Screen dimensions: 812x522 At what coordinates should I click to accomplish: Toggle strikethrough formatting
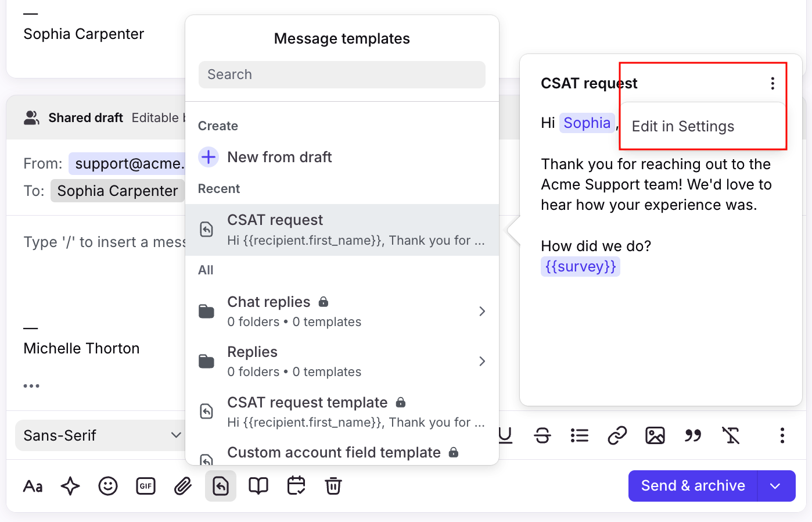pos(542,435)
